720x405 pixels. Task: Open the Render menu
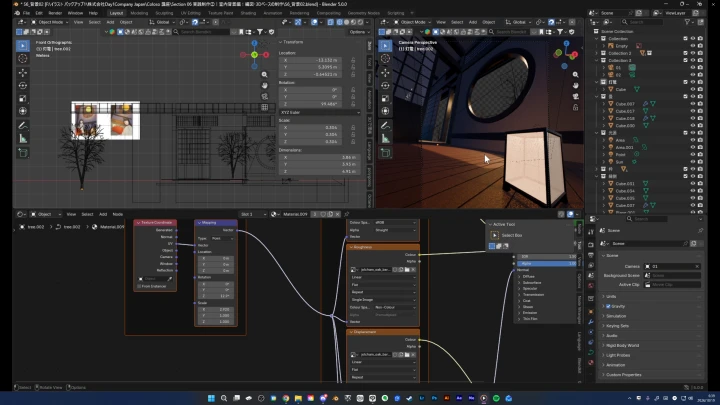click(x=55, y=13)
